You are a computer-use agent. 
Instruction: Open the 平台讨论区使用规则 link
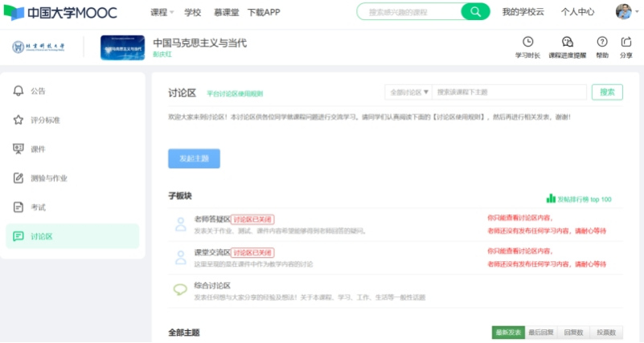(234, 94)
